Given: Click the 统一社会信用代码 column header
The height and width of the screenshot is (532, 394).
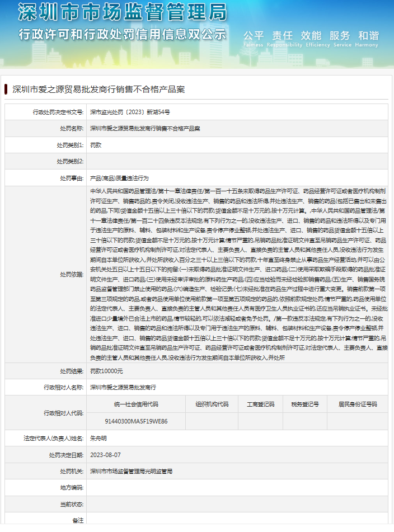Looking at the screenshot, I should click(x=136, y=404).
